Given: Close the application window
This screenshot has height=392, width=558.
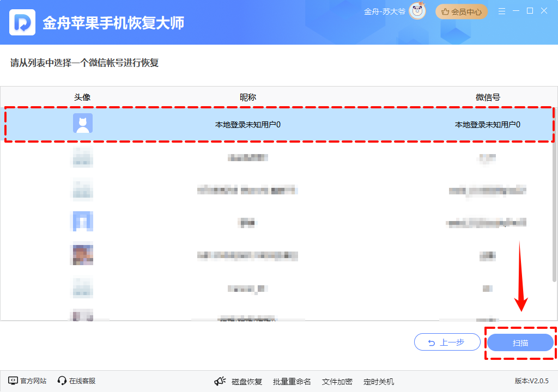Looking at the screenshot, I should (544, 11).
